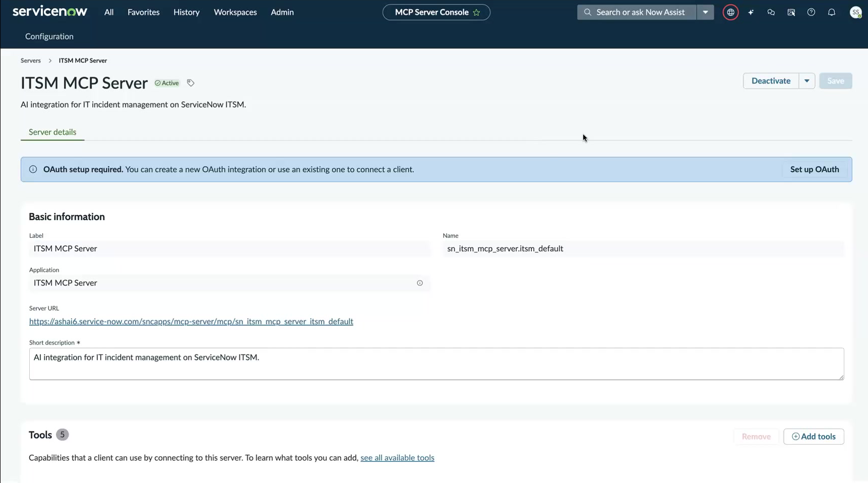Click the Add tools button
The height and width of the screenshot is (483, 868).
click(x=814, y=437)
